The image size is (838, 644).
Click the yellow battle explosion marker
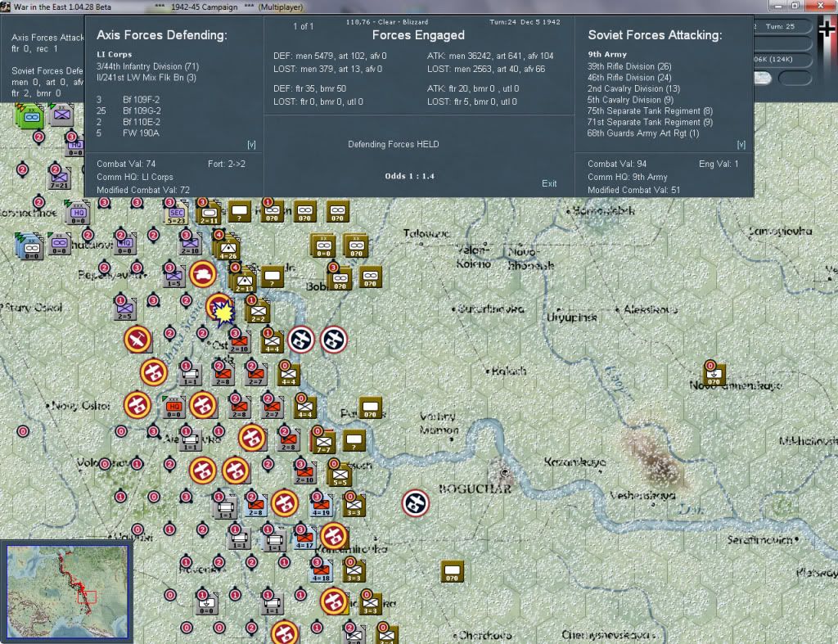pyautogui.click(x=222, y=311)
